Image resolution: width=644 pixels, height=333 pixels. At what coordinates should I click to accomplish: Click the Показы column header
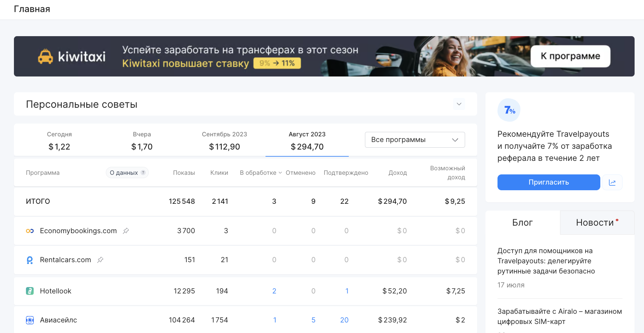tap(184, 173)
